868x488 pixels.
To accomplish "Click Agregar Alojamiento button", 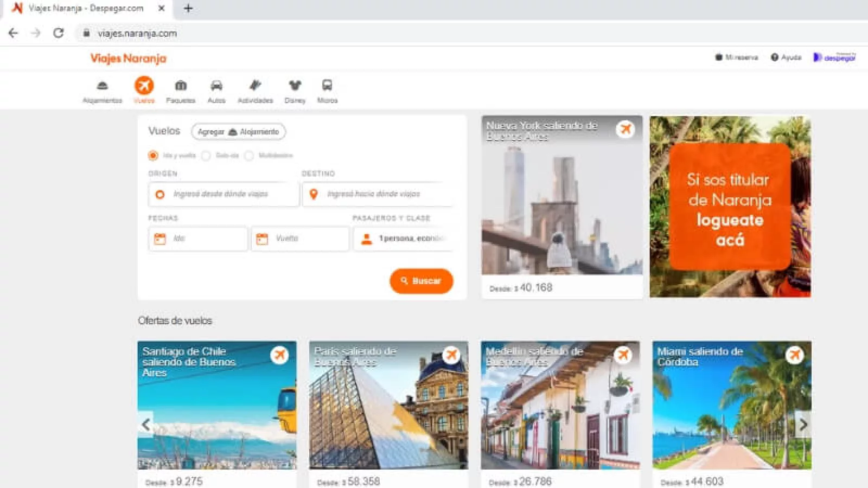I will click(x=238, y=132).
